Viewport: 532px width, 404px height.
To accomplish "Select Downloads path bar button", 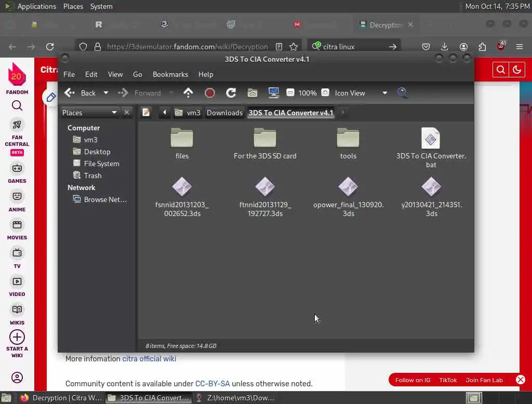I will (x=224, y=113).
